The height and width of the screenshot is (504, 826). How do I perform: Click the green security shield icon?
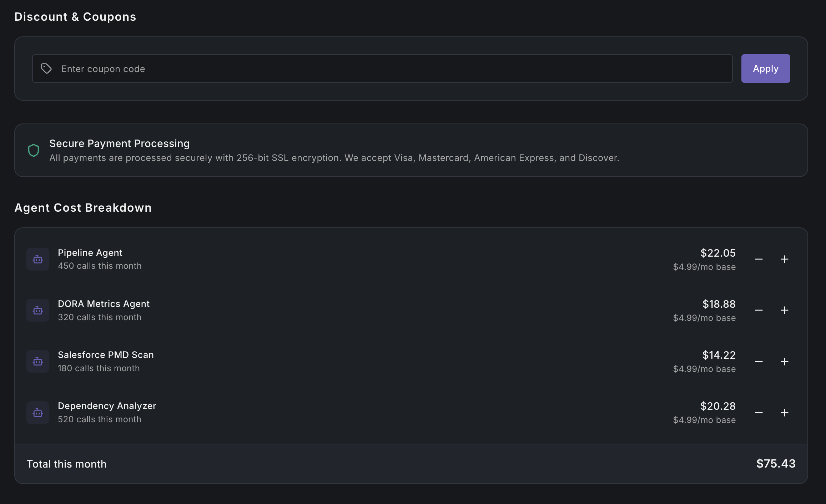click(x=34, y=150)
